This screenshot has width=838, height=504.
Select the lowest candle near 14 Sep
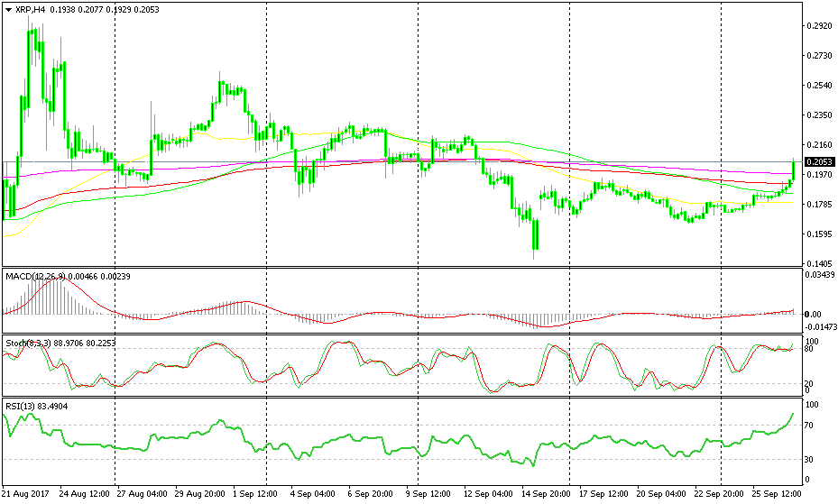(534, 234)
